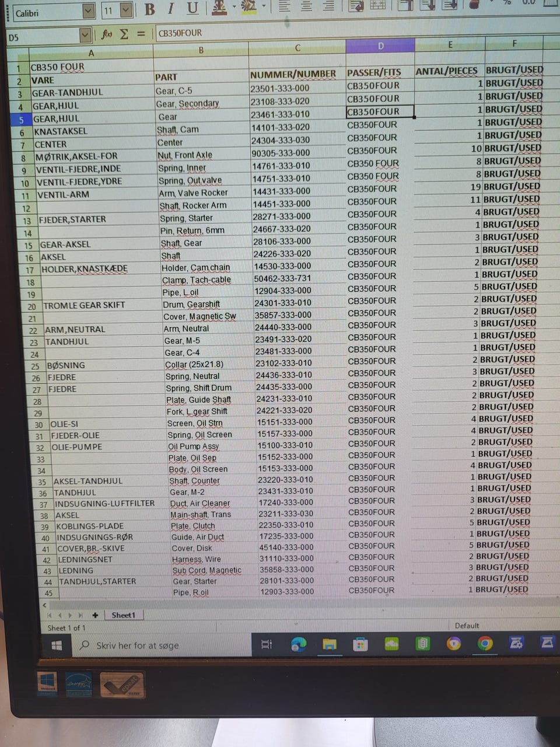Select cell 'Cover, Magnetic Sw'
The height and width of the screenshot is (747, 560).
(207, 316)
